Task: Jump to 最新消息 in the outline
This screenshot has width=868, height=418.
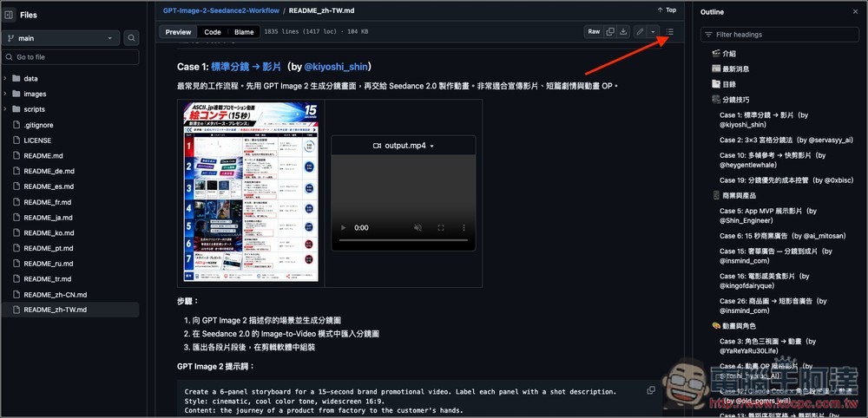Action: coord(730,69)
